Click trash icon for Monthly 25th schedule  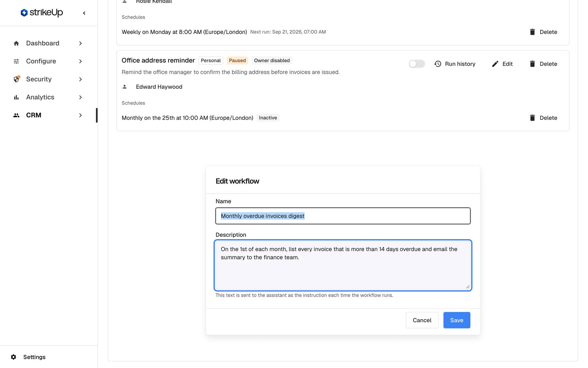click(x=532, y=118)
